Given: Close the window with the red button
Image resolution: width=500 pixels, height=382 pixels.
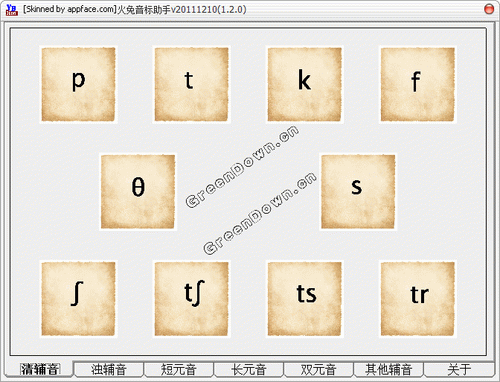Looking at the screenshot, I should [489, 9].
